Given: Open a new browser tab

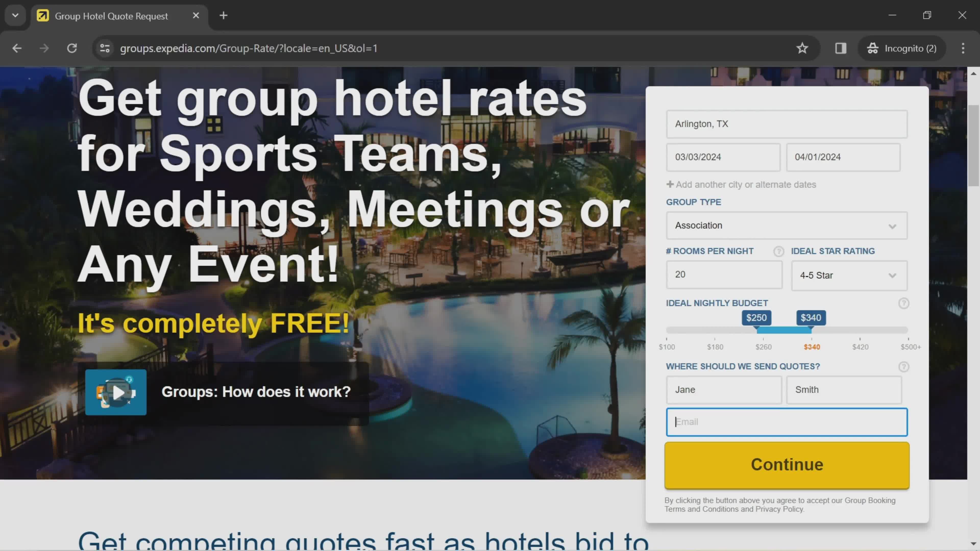Looking at the screenshot, I should [x=224, y=16].
